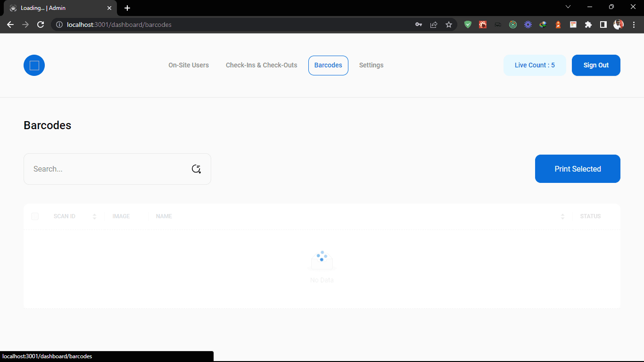Toggle the browser side panel icon

pyautogui.click(x=603, y=25)
